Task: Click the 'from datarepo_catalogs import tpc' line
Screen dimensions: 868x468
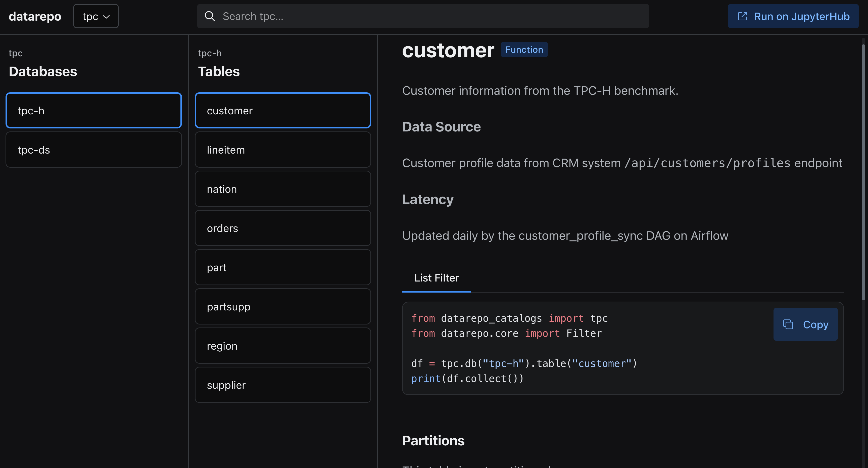Action: [x=509, y=318]
